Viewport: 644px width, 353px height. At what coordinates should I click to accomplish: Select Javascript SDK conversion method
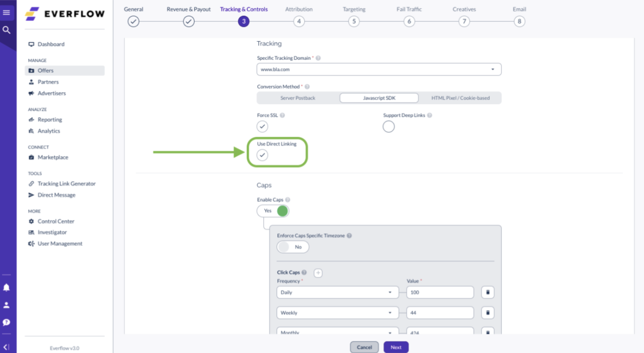[x=379, y=98]
